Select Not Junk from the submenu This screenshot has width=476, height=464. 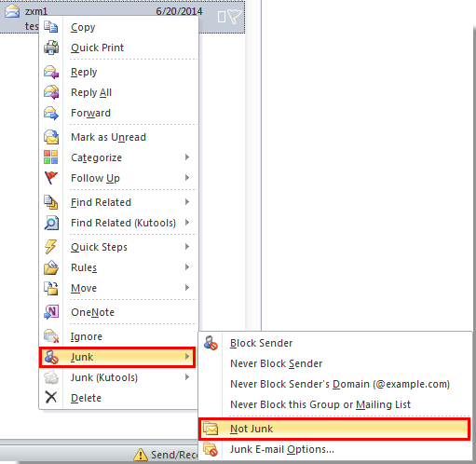(x=334, y=429)
